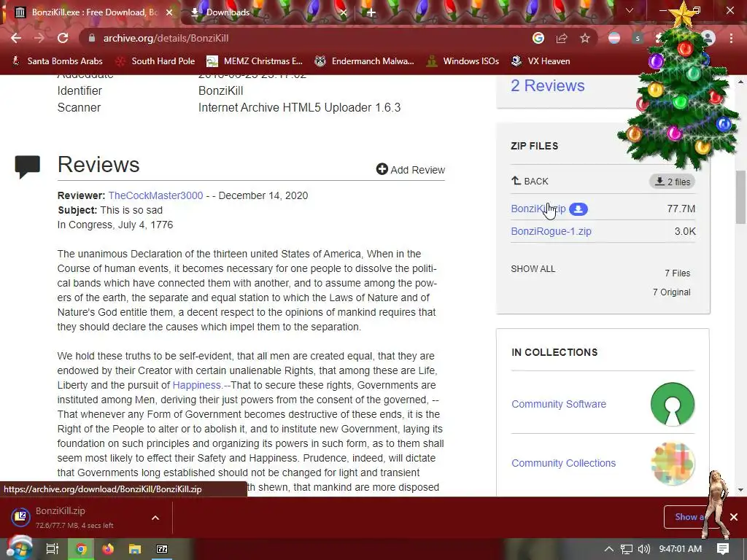Image resolution: width=747 pixels, height=560 pixels.
Task: Bookmark this page with the star
Action: tap(585, 38)
